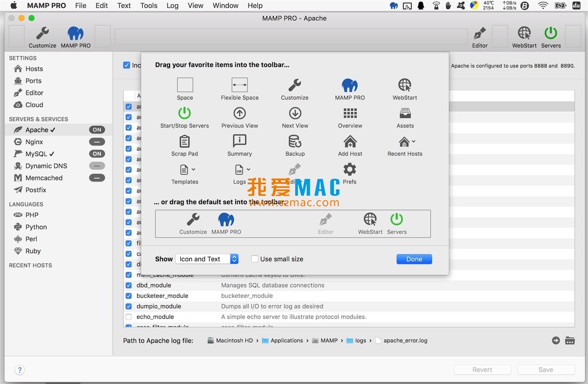
Task: Open the Tools menu
Action: click(x=149, y=6)
